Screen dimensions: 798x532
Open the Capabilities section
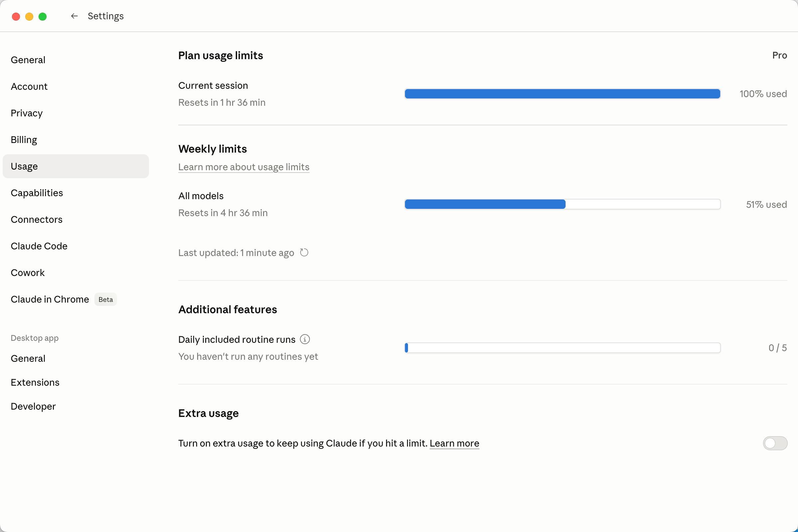37,193
